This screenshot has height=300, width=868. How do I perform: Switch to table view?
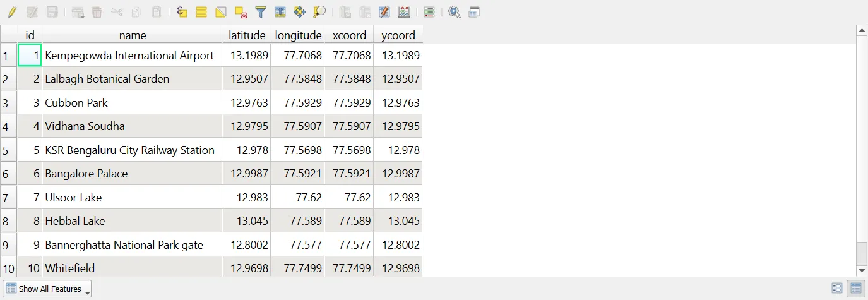pyautogui.click(x=856, y=289)
